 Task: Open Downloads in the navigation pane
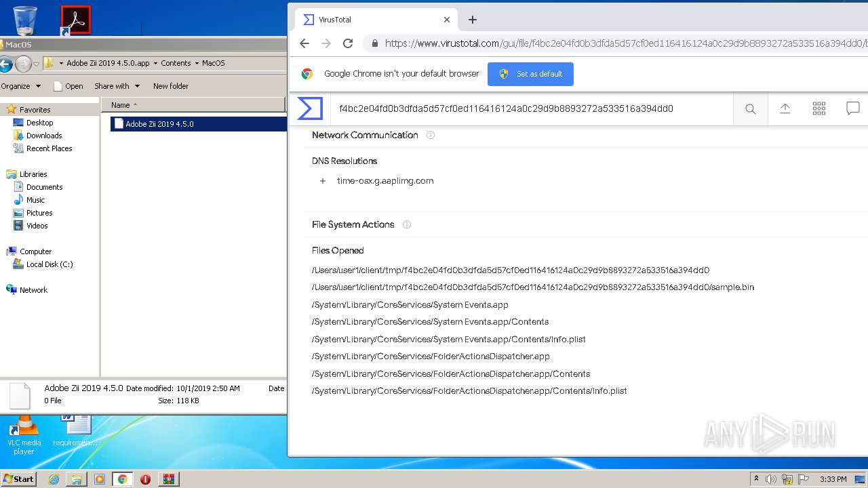pyautogui.click(x=44, y=136)
